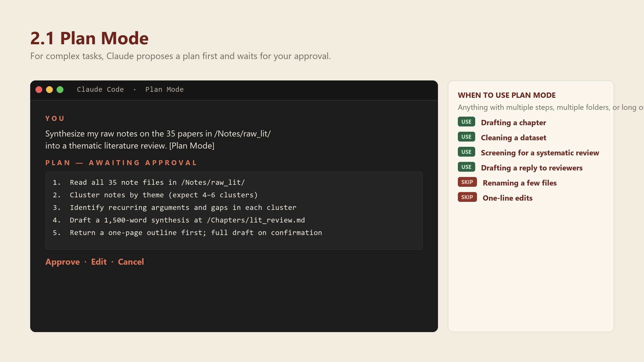The width and height of the screenshot is (644, 362).
Task: Click the 'into a thematic literature review' line
Action: point(130,146)
